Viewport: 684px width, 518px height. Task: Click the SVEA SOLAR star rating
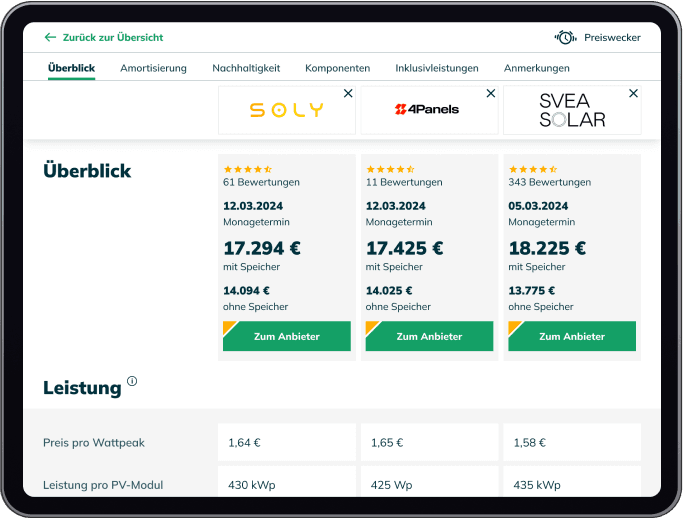tap(532, 169)
